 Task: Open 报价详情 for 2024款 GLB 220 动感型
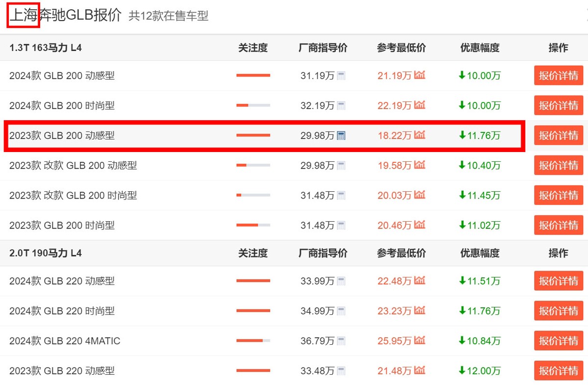pyautogui.click(x=559, y=281)
